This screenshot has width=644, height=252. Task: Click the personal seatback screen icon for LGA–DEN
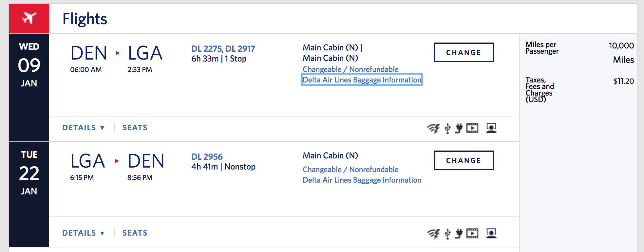click(491, 233)
